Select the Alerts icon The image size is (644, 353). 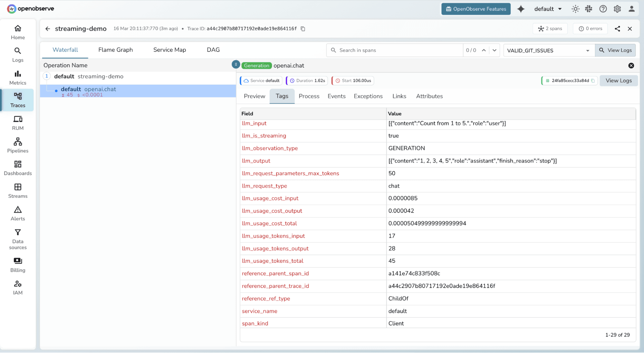tap(18, 213)
